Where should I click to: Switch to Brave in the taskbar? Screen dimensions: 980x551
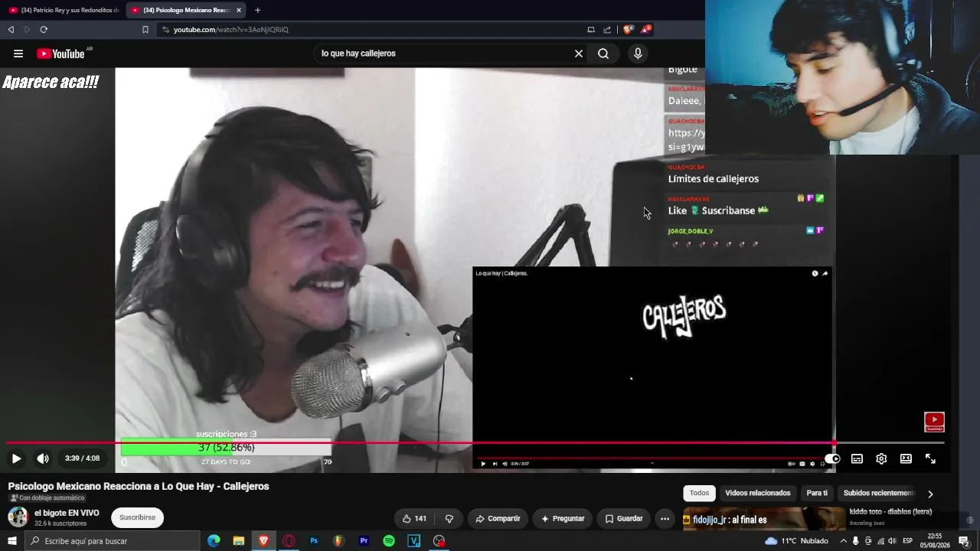click(x=264, y=541)
